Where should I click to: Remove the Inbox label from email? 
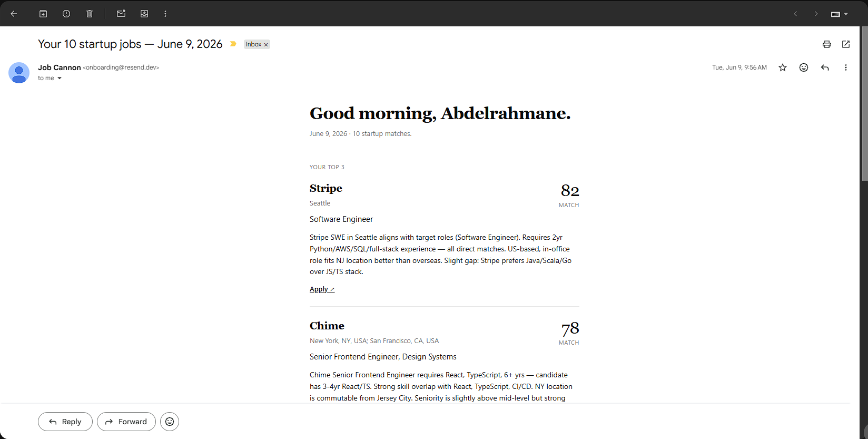266,45
